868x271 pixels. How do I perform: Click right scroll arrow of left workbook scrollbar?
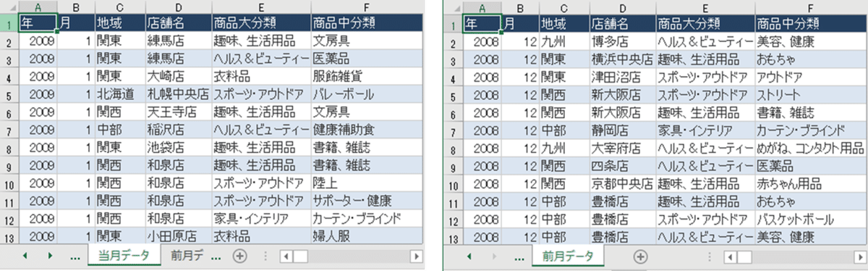pos(416,256)
